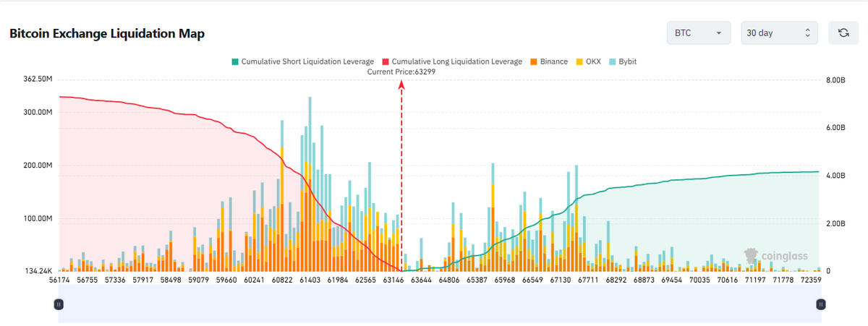868x326 pixels.
Task: Toggle Cumulative Long Liquidation Leverage legend
Action: 452,61
